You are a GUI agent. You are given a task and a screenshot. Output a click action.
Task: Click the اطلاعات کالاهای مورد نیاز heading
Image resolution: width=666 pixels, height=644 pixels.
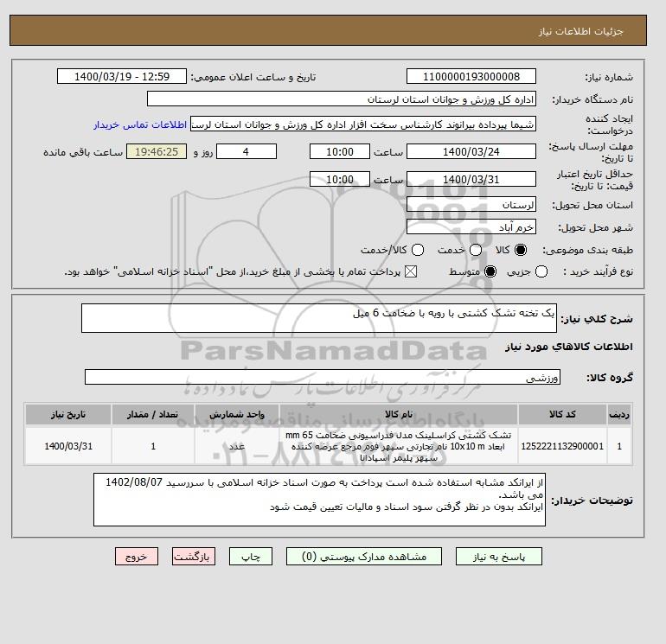click(569, 347)
